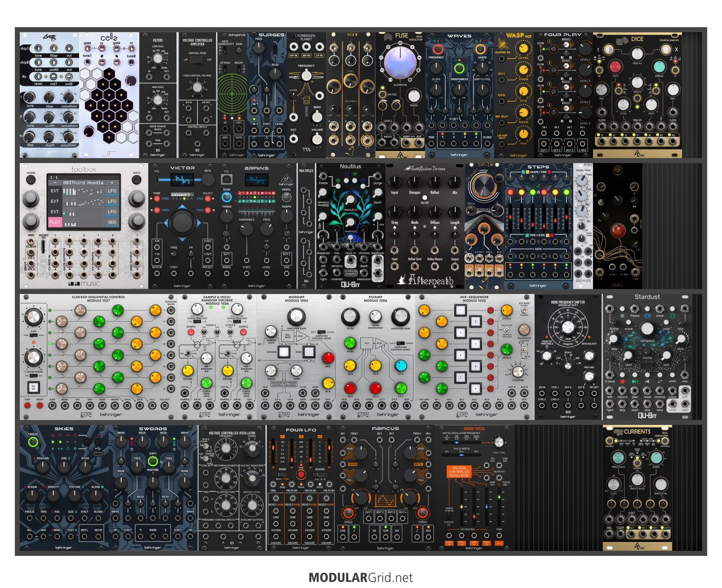Screen dimensions: 722x588
Task: Click the OUT 1 jack on Four Play
Action: (x=544, y=143)
